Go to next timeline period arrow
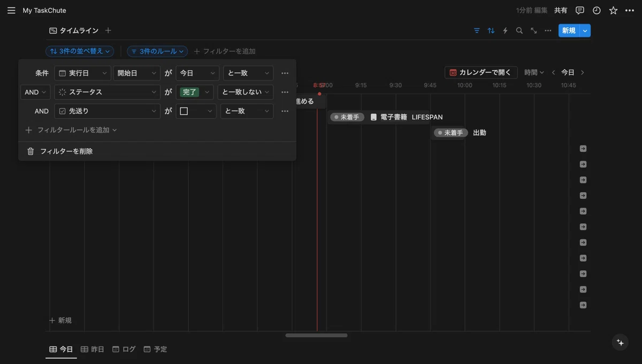642x364 pixels. (x=583, y=73)
